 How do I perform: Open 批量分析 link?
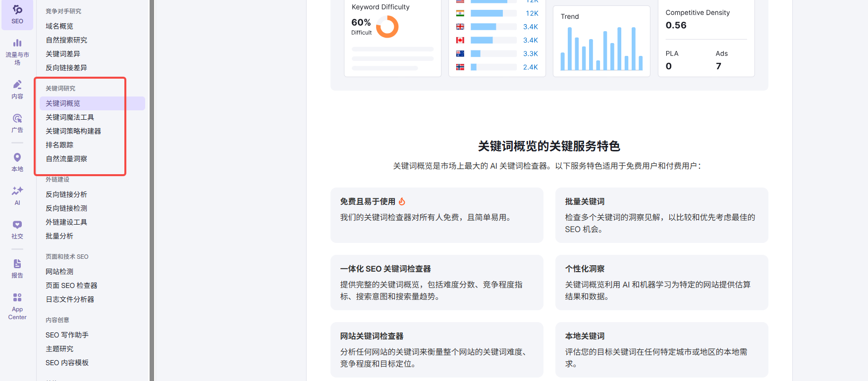[x=59, y=236]
